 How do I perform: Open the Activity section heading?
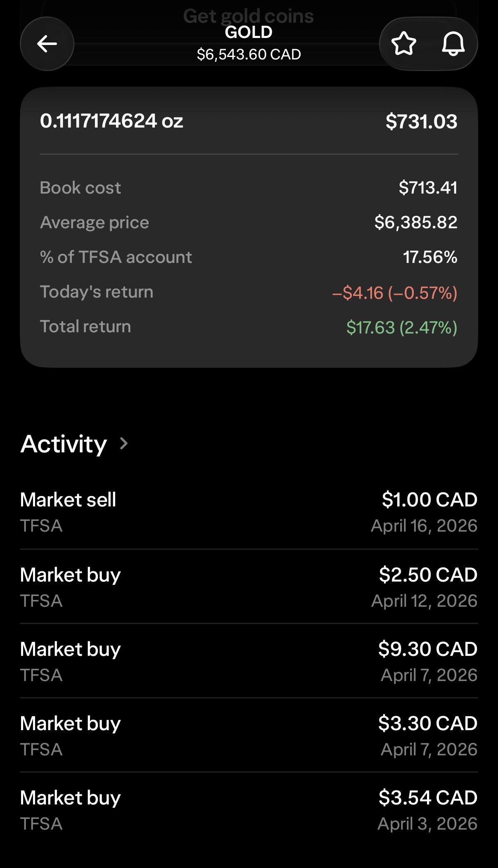pyautogui.click(x=64, y=444)
